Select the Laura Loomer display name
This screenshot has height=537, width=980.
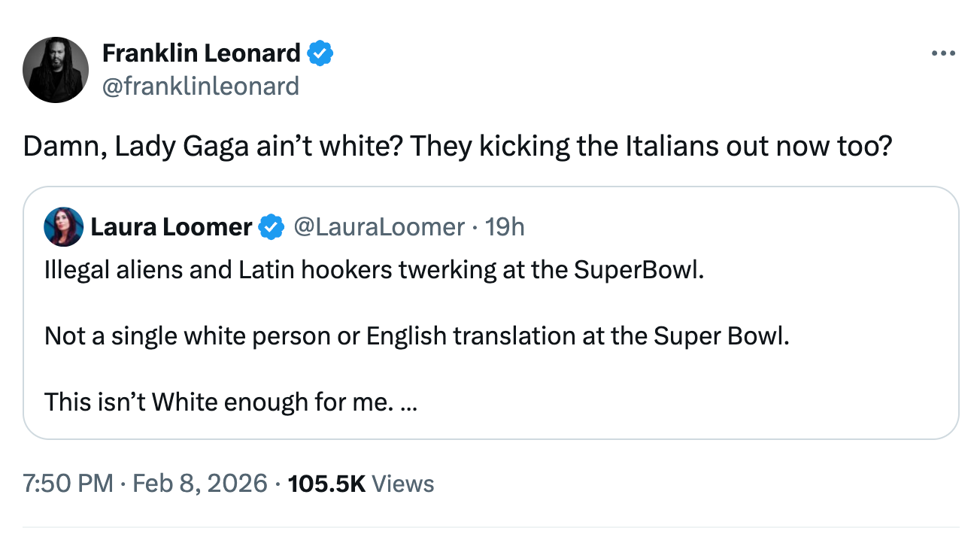171,226
